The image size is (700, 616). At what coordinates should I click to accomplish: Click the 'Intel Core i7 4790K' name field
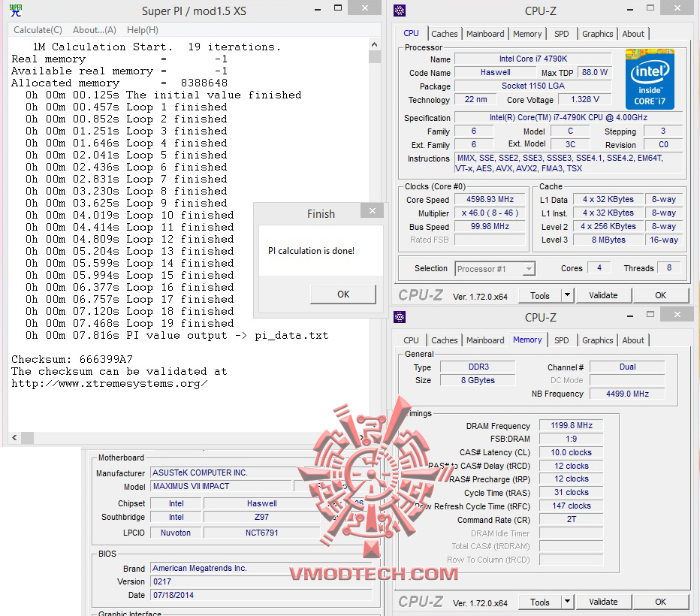[x=533, y=59]
